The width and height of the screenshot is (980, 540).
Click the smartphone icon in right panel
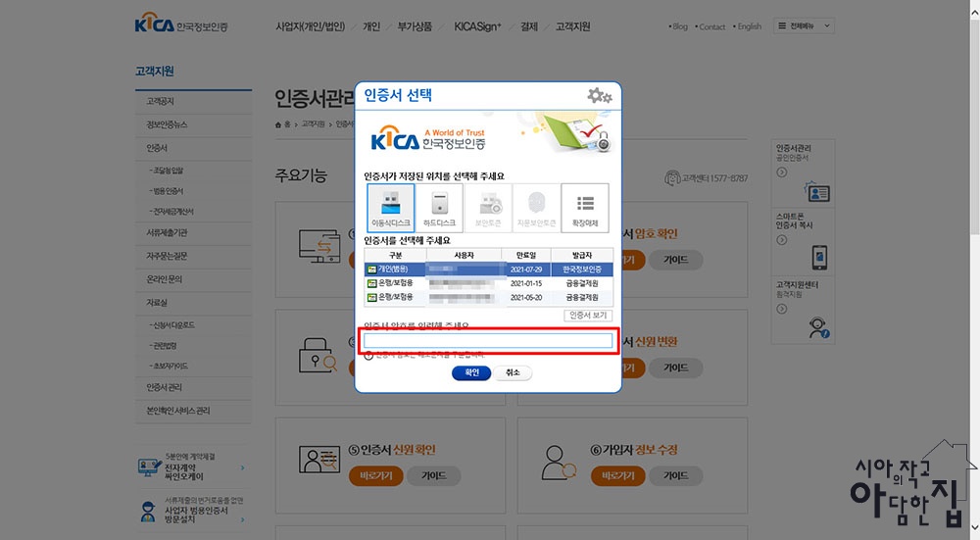click(819, 257)
